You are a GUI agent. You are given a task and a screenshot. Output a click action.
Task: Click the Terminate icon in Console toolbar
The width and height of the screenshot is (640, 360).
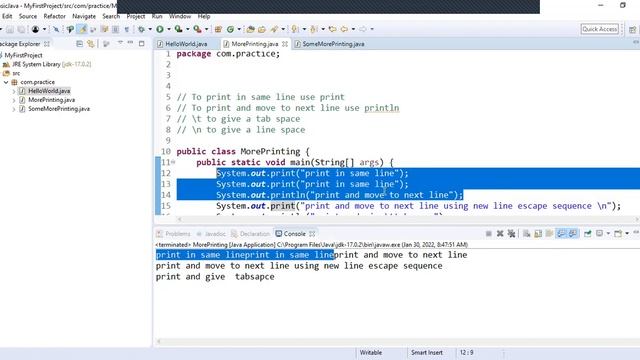click(x=489, y=233)
